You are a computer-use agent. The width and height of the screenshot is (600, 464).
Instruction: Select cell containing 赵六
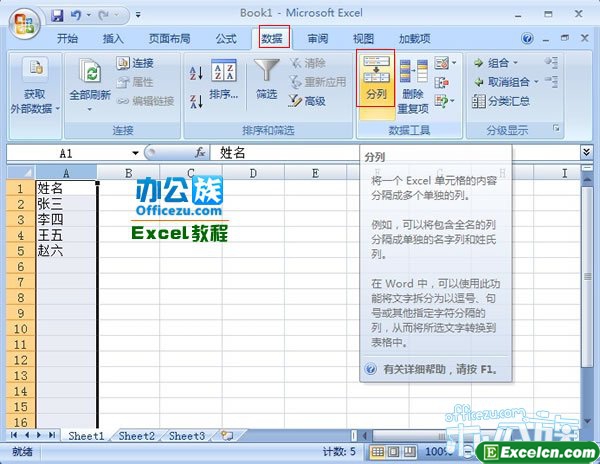[66, 251]
